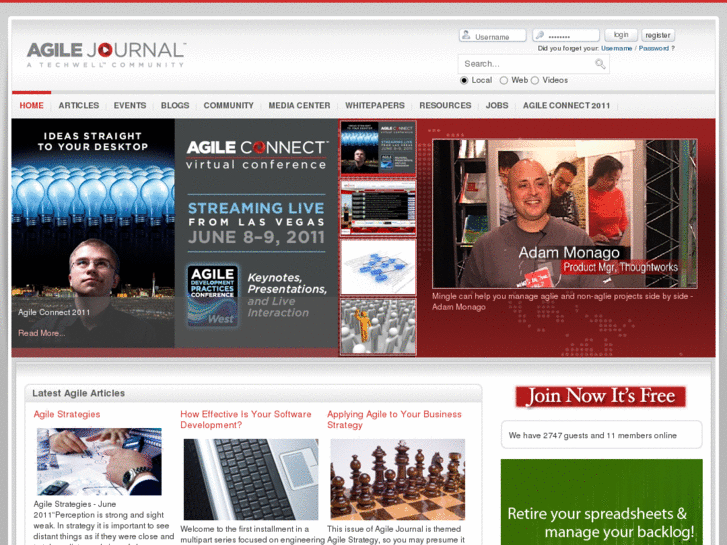The width and height of the screenshot is (727, 545).
Task: Click the laptop keyboard article image
Action: 251,479
